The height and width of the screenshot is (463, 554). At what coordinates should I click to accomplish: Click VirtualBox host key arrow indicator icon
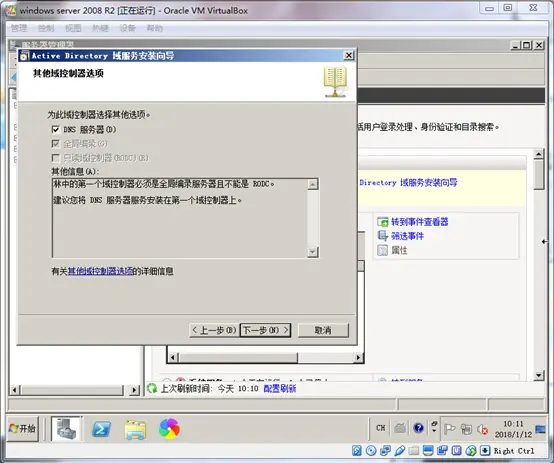[x=485, y=451]
